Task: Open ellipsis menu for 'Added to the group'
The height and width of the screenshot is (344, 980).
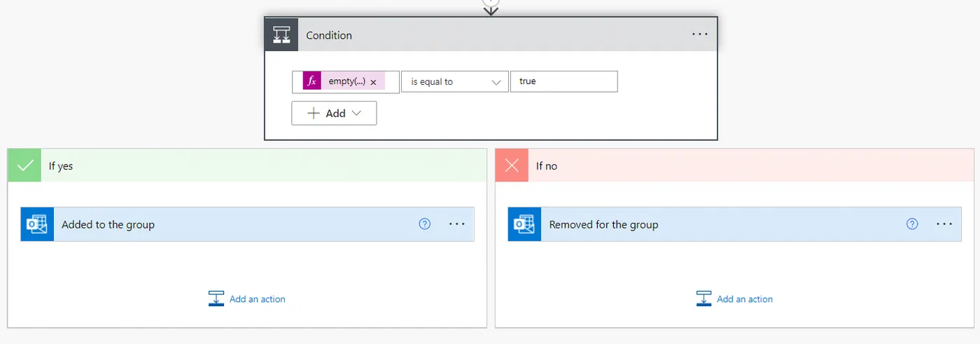Action: tap(457, 224)
